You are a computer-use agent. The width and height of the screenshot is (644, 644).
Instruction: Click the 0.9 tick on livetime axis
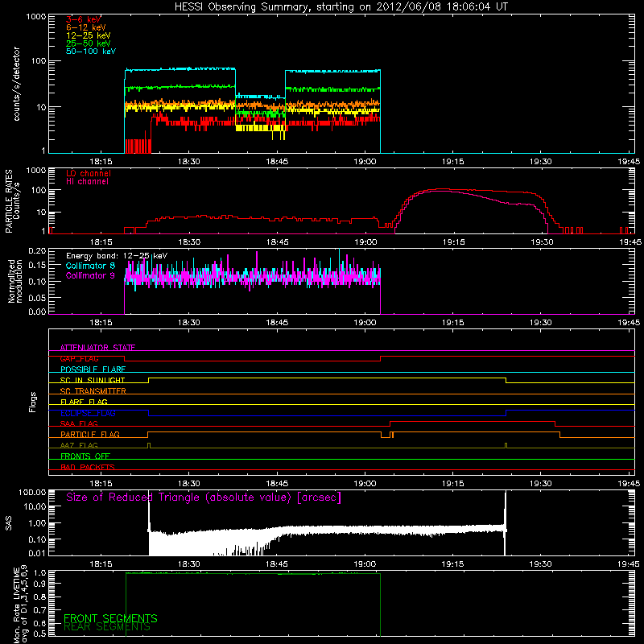pos(40,584)
